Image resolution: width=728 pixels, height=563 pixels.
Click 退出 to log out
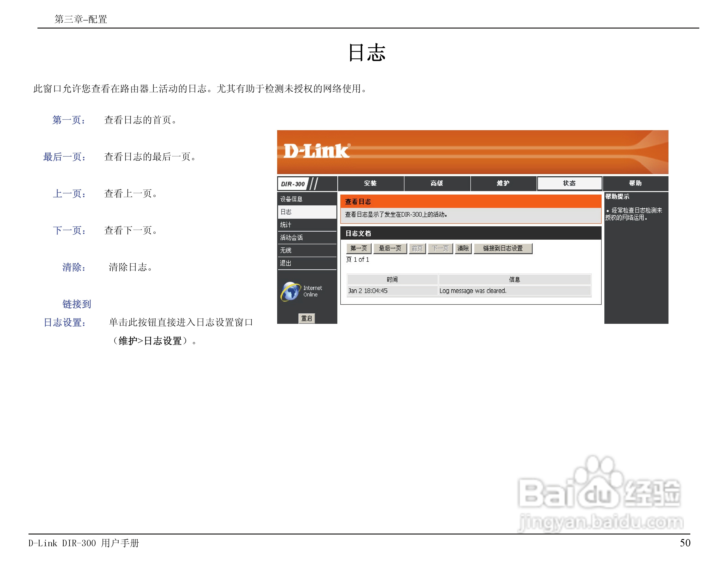(x=286, y=263)
